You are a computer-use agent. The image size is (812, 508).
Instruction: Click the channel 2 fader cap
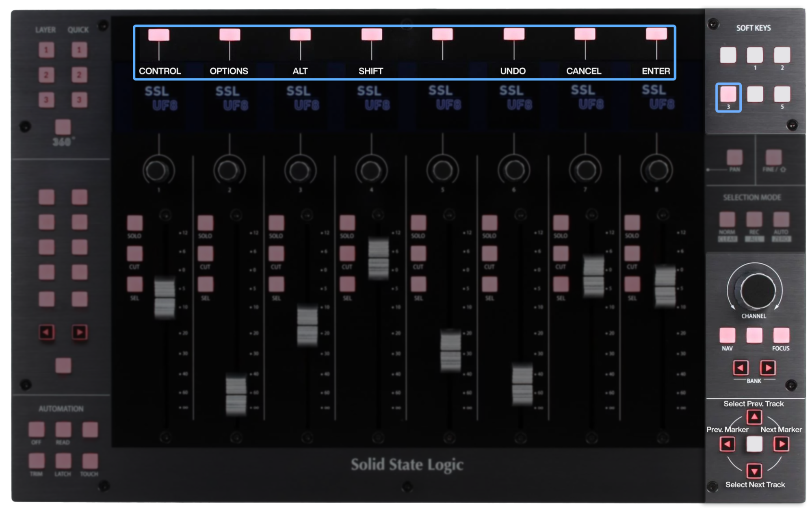tap(236, 394)
